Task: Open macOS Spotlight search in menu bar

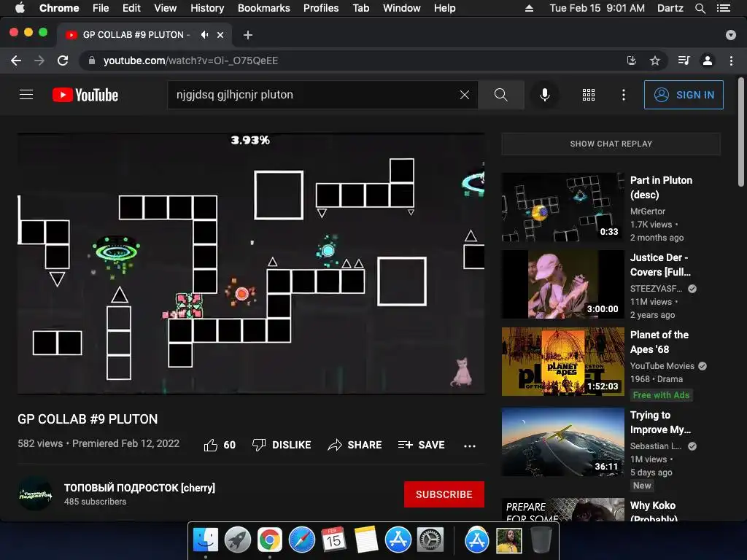Action: (x=700, y=8)
